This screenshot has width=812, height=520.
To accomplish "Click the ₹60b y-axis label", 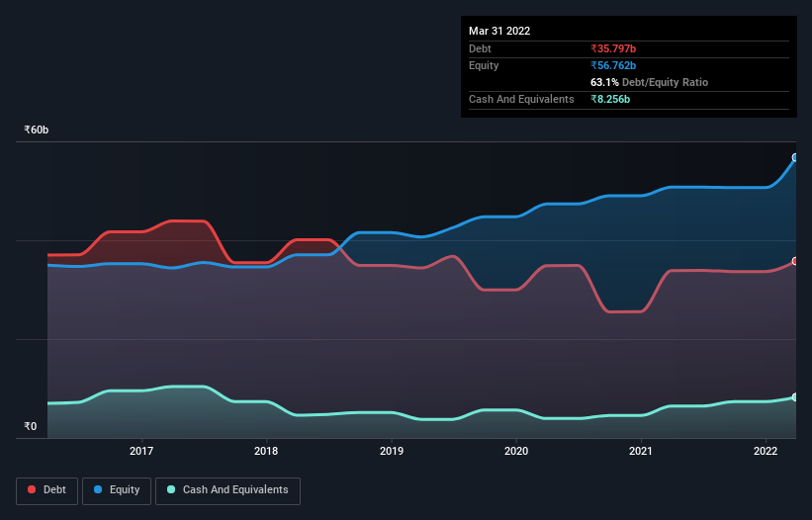I will click(37, 130).
